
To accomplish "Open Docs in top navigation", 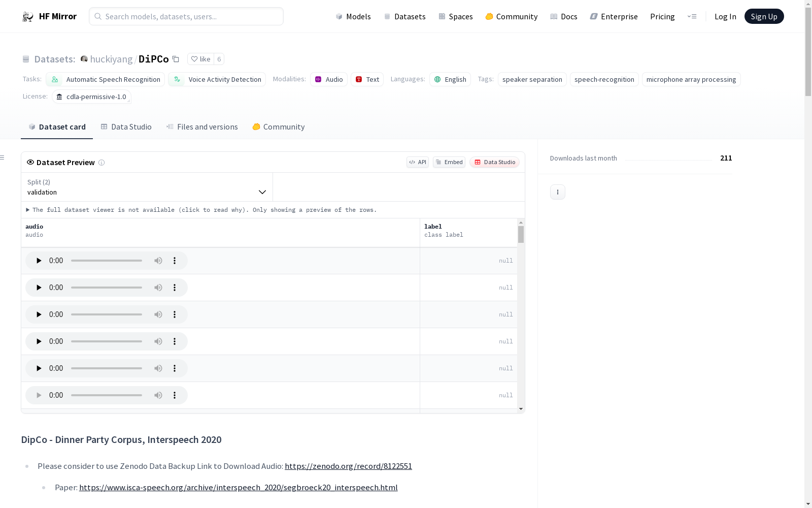I will pyautogui.click(x=564, y=17).
